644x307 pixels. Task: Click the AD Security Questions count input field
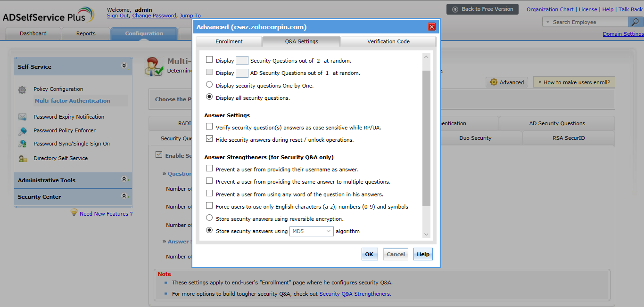(x=242, y=73)
